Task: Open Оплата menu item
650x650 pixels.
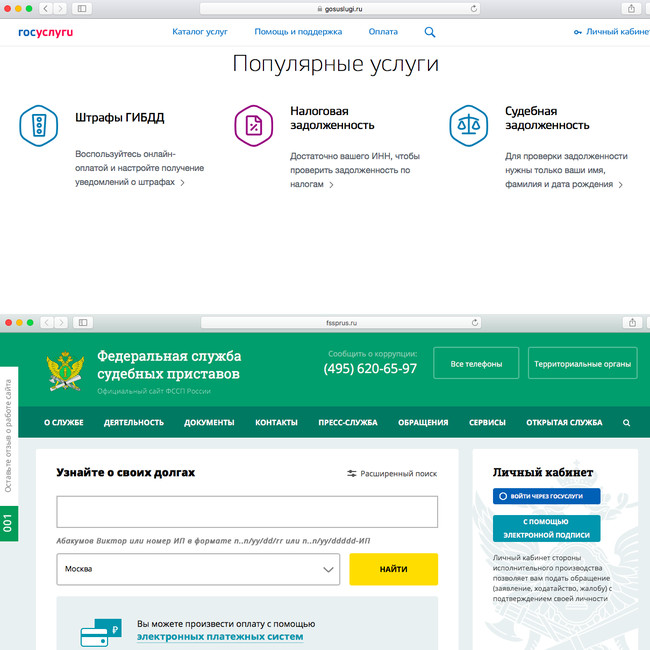Action: 383,32
